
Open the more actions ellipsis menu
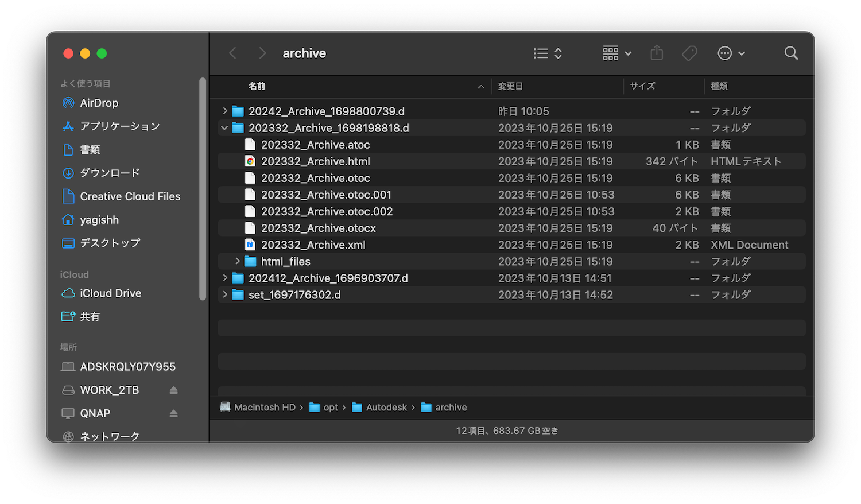coord(731,53)
